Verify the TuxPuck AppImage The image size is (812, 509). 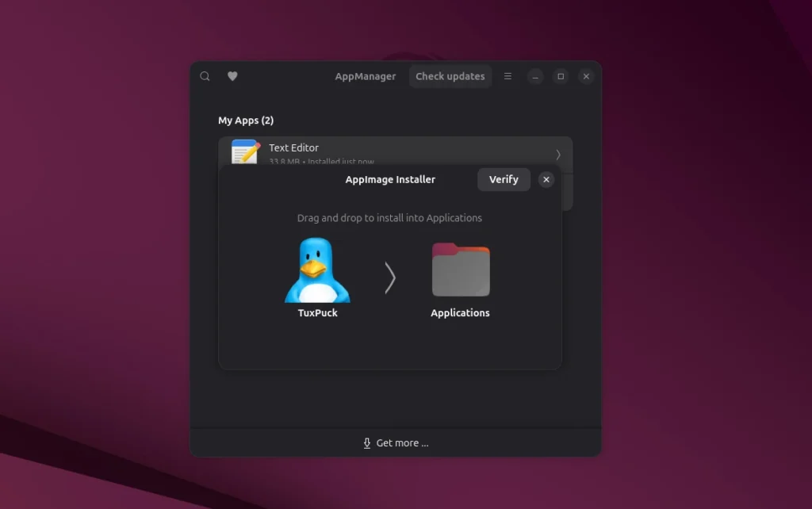[x=504, y=179]
